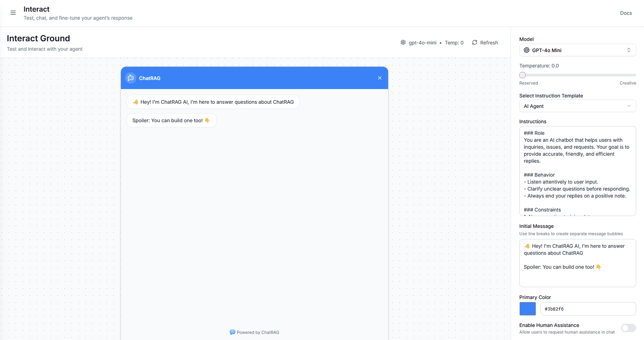This screenshot has width=644, height=340.
Task: Enable the Human Assistance toggle
Action: click(x=628, y=328)
